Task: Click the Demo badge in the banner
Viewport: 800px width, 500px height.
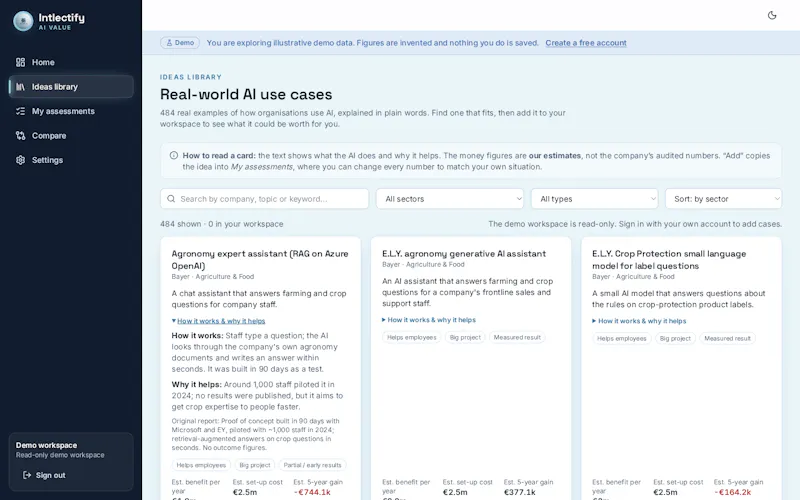Action: tap(180, 43)
